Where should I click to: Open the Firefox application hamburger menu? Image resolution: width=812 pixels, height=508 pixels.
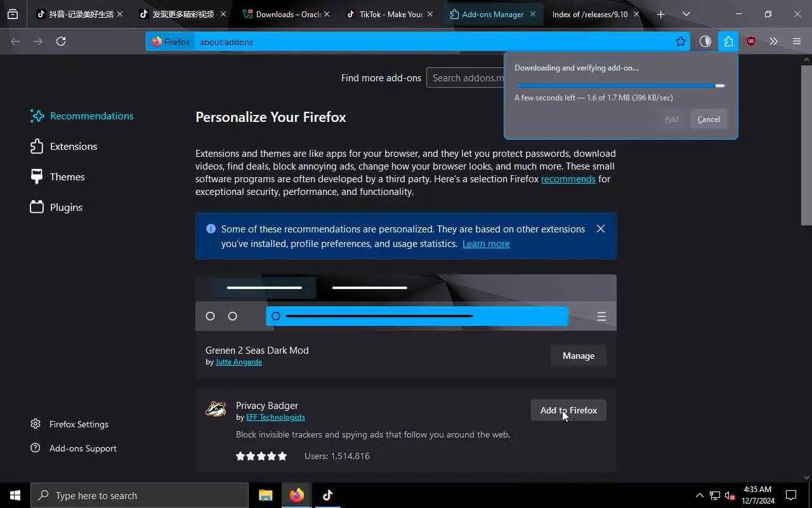[x=797, y=41]
